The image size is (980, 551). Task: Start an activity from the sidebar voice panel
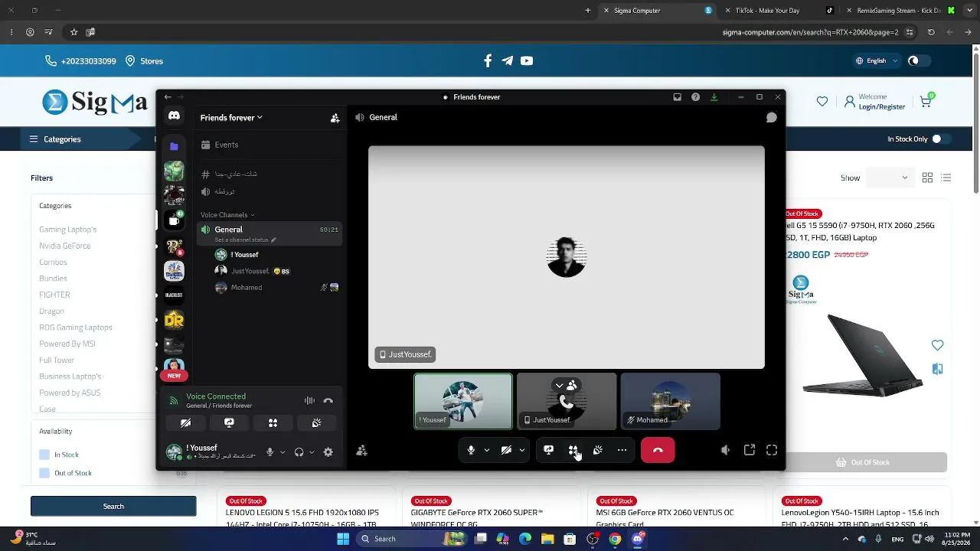pos(273,422)
